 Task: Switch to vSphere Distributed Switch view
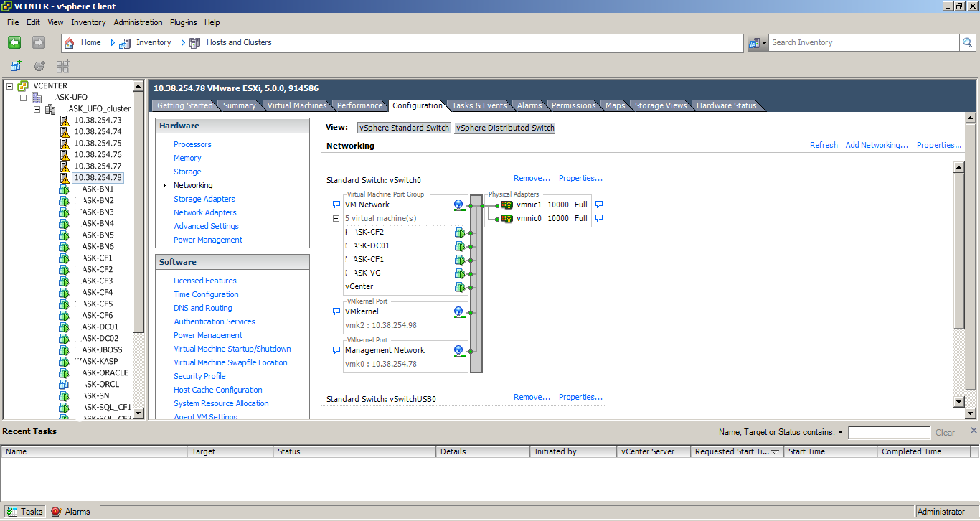coord(505,128)
